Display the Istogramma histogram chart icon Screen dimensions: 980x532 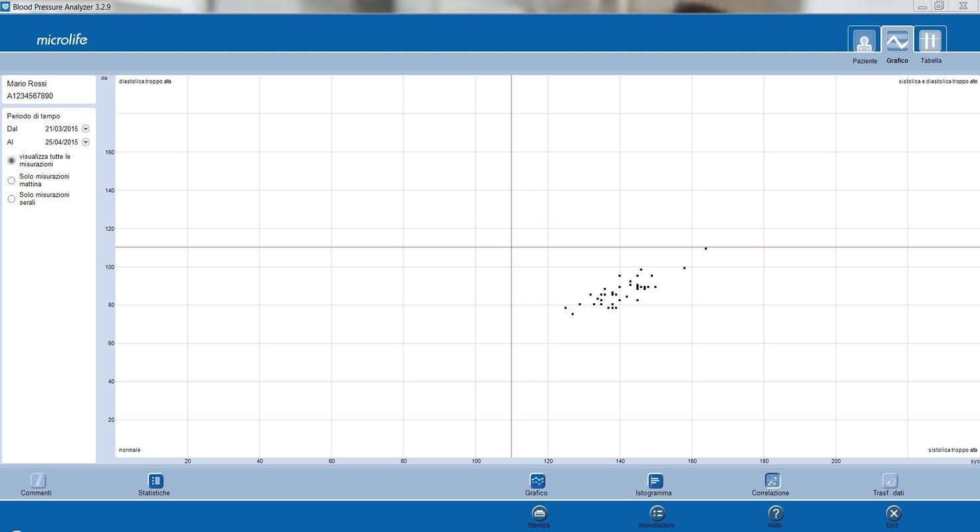click(x=654, y=481)
